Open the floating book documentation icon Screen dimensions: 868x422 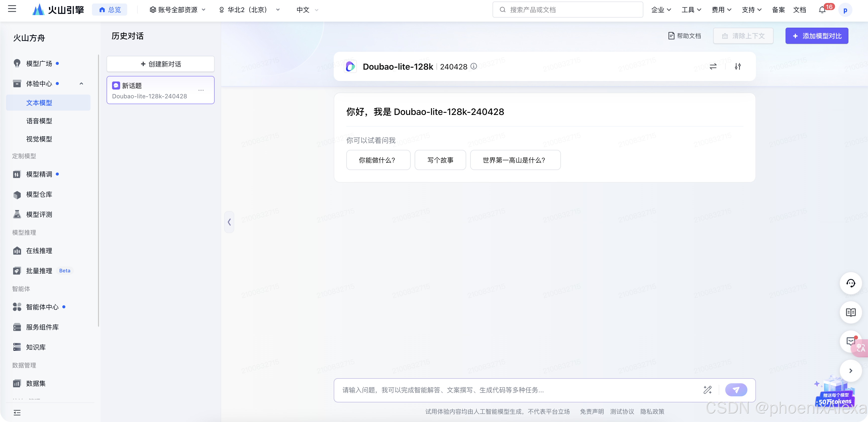850,312
